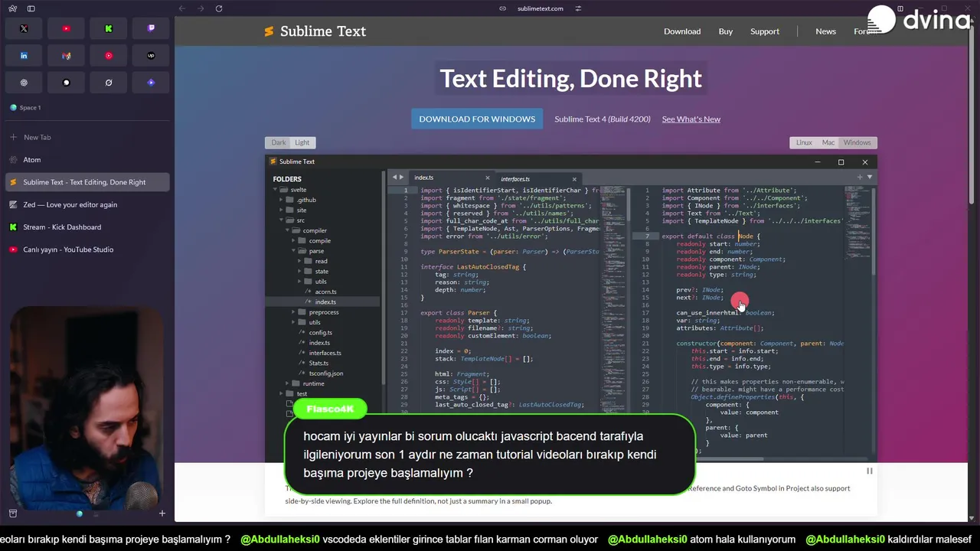Viewport: 980px width, 551px height.
Task: Add a new space with bottom plus icon
Action: pos(162,514)
